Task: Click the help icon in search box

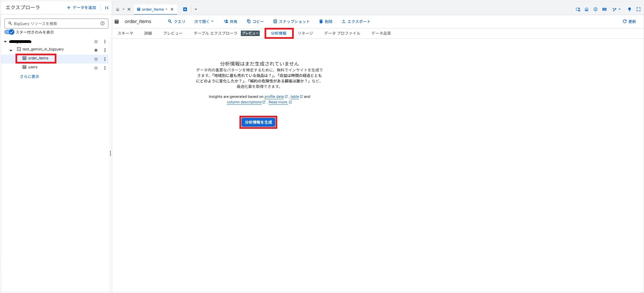Action: point(103,23)
